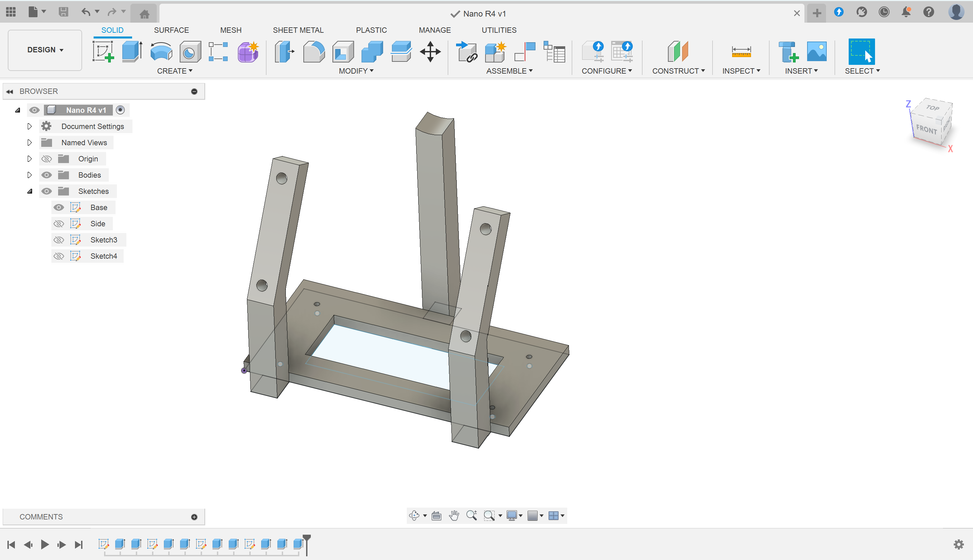Select the Shell tool

coord(343,52)
